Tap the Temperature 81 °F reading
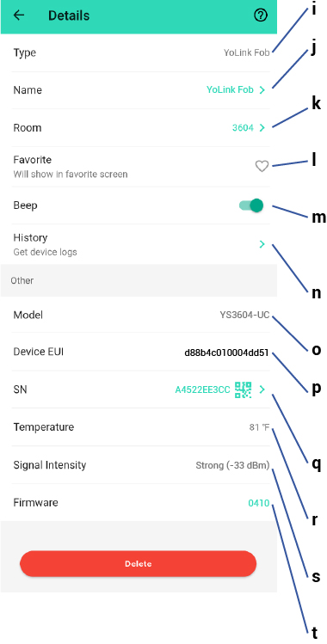The width and height of the screenshot is (327, 644). (x=259, y=427)
